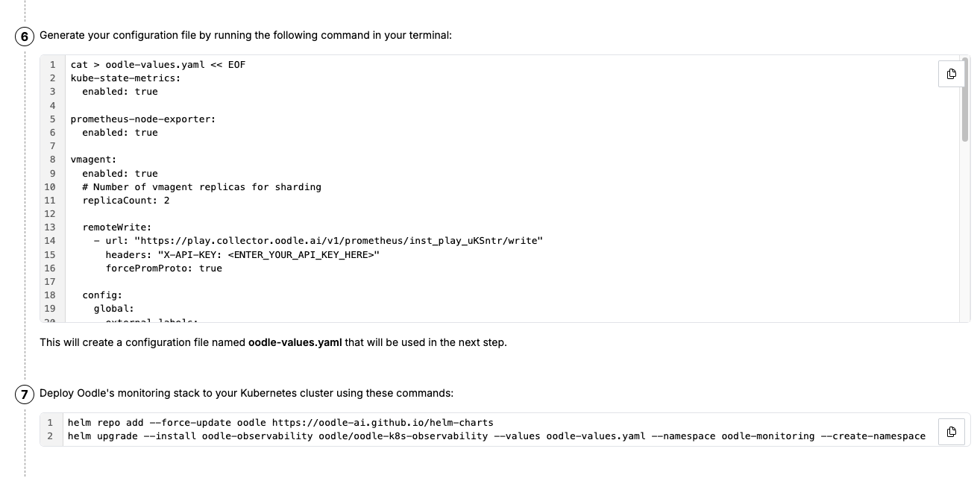
Task: Click the bold oodle-values.yaml filename text
Action: tap(295, 343)
